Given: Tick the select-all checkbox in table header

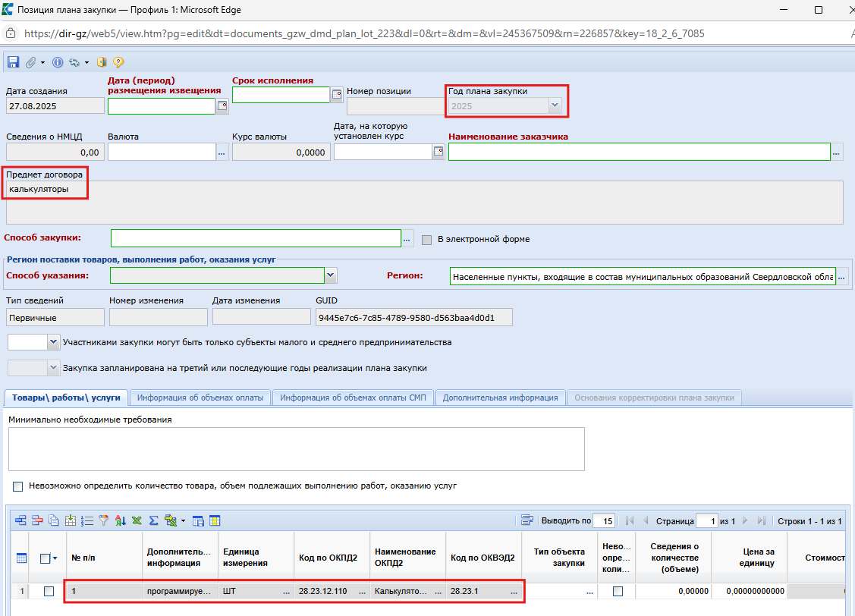Looking at the screenshot, I should [x=46, y=558].
